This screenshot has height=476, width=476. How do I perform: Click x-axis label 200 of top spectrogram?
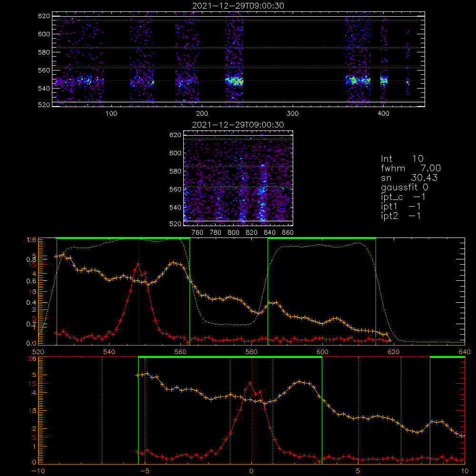coord(202,114)
